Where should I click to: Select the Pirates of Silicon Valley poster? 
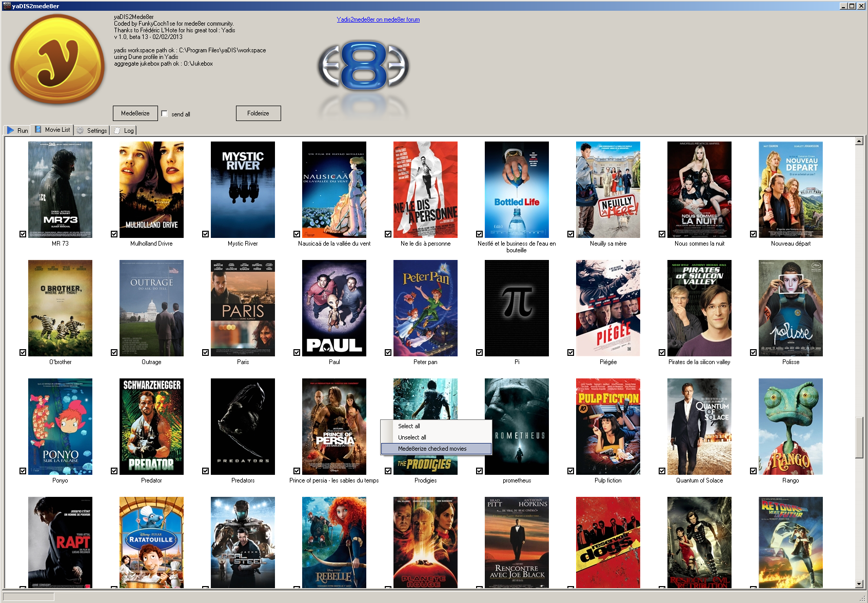699,308
